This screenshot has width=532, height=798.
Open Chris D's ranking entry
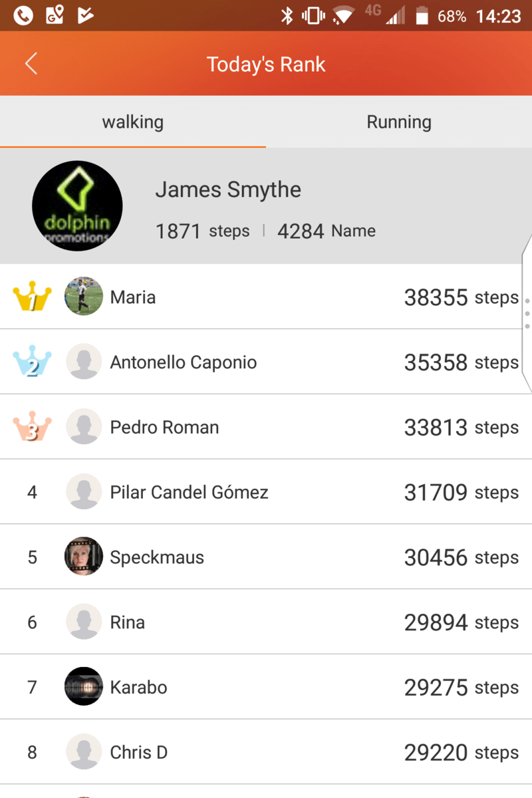266,752
